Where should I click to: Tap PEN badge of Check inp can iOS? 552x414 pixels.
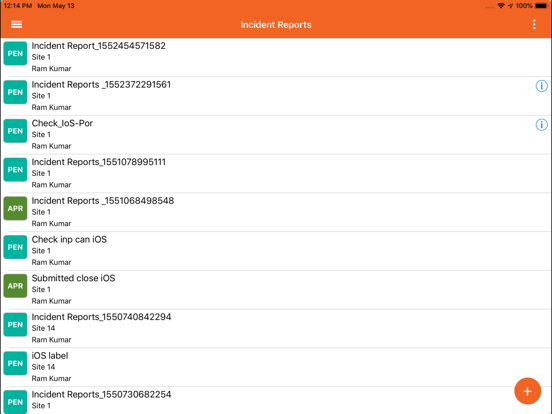click(15, 247)
